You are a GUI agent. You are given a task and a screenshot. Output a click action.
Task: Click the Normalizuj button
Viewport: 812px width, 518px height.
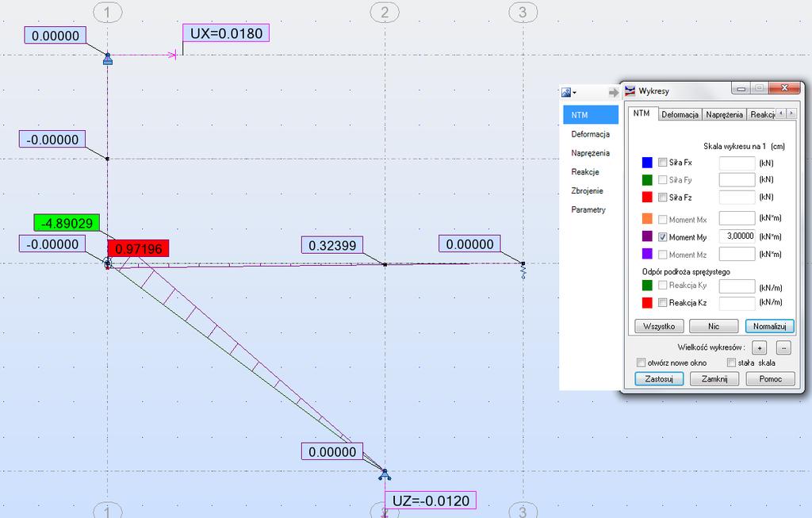click(769, 326)
